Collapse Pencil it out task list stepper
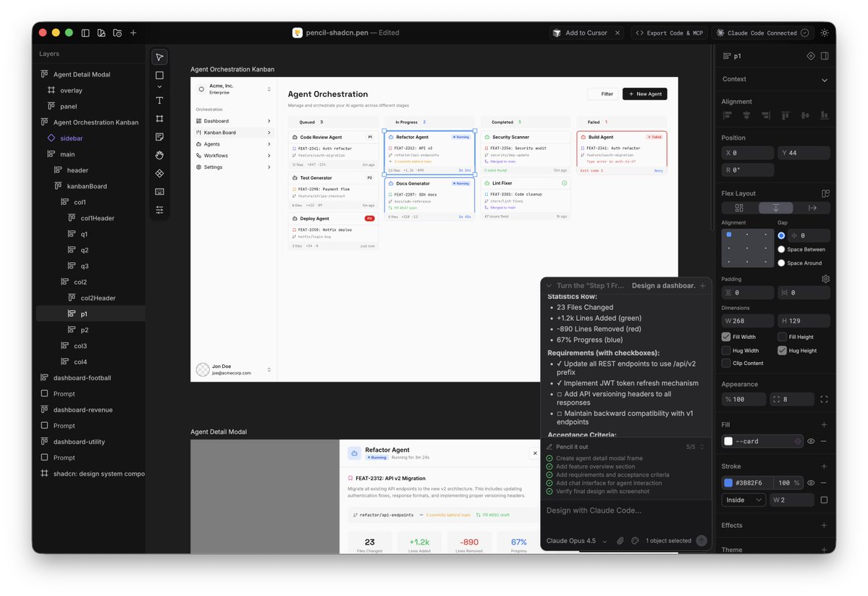 [x=702, y=447]
